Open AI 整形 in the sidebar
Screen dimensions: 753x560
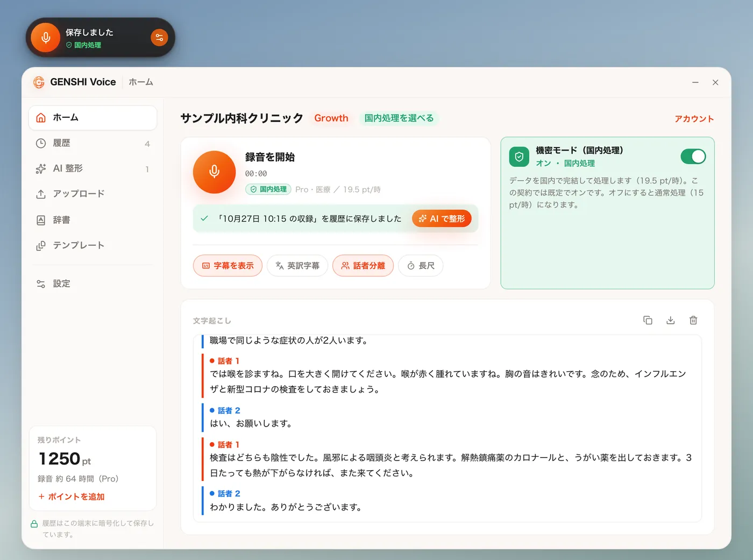click(x=93, y=168)
